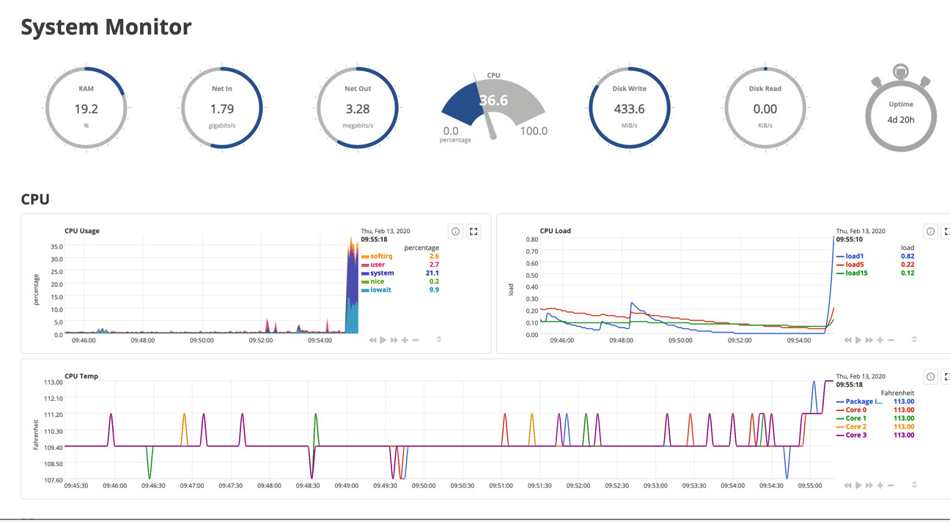Image resolution: width=950 pixels, height=524 pixels.
Task: Show info for the CPU Temp chart
Action: click(930, 377)
